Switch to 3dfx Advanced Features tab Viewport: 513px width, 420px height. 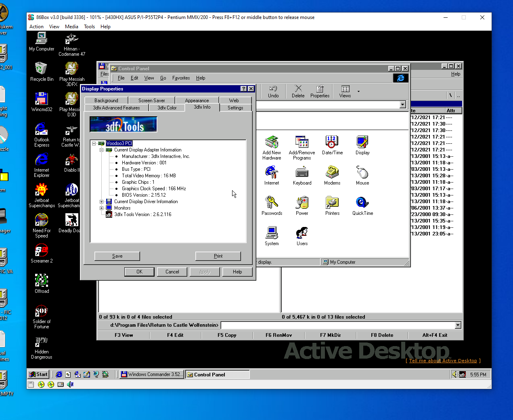[x=116, y=108]
